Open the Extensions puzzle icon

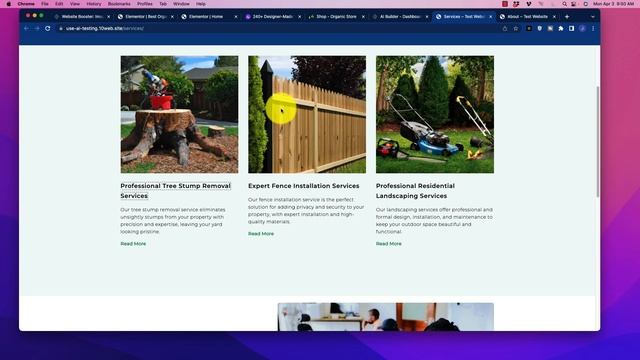click(561, 29)
